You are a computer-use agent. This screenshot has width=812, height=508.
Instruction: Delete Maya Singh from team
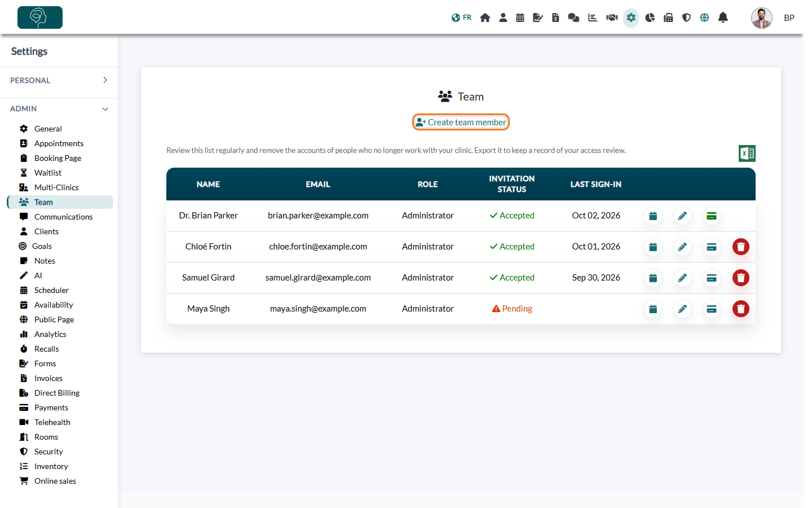(x=741, y=309)
